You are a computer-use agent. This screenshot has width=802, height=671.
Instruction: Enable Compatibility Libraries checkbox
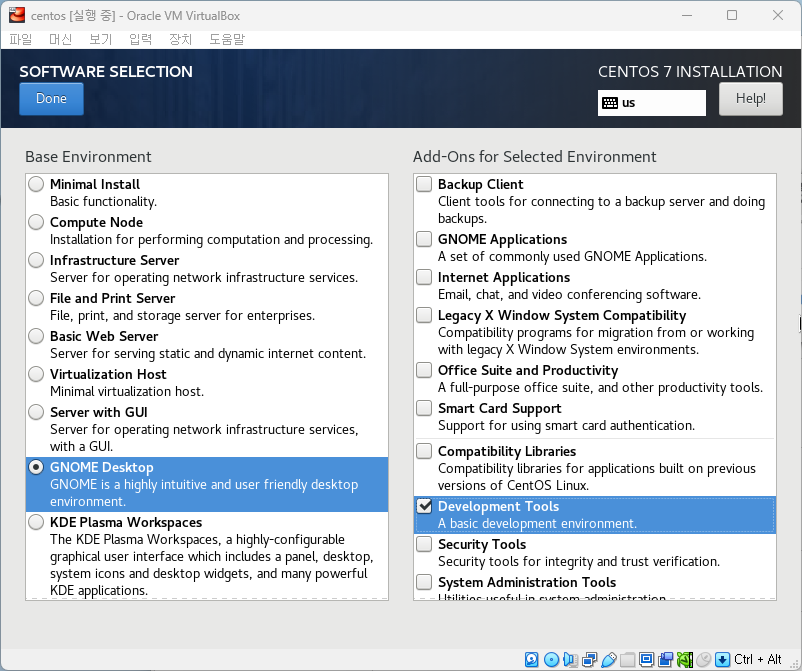point(424,451)
